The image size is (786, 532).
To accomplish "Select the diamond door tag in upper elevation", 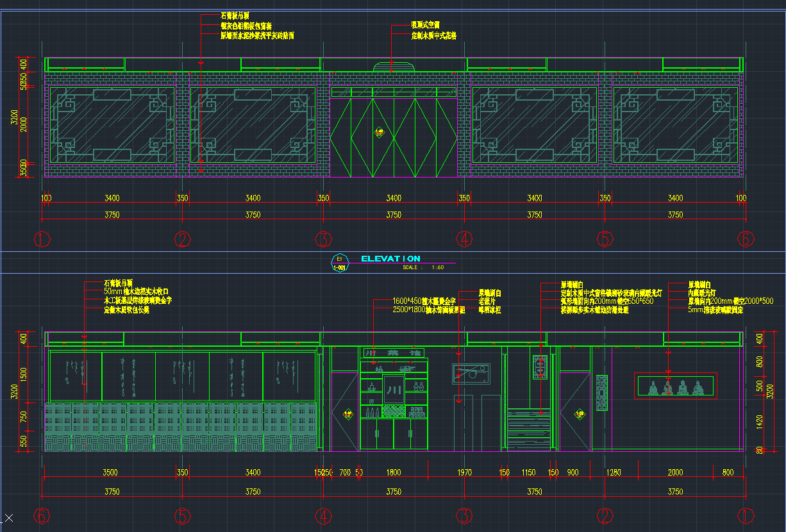I will click(380, 133).
